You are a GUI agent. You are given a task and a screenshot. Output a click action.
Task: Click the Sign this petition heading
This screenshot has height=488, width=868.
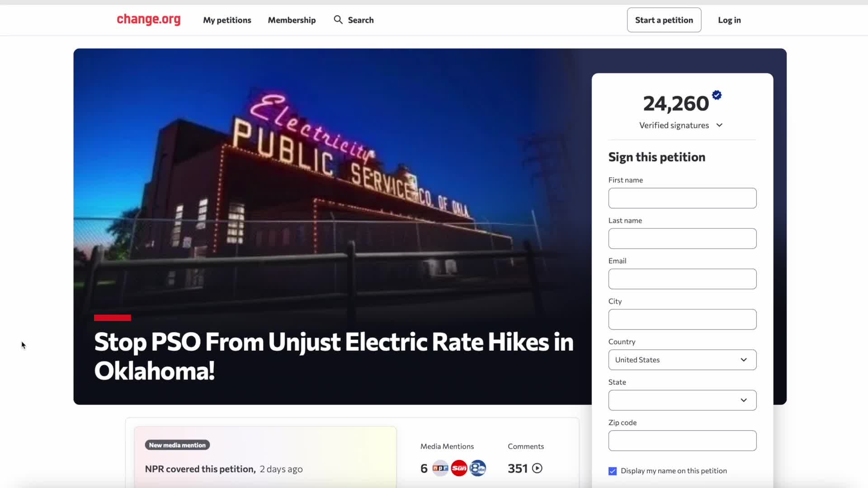(x=656, y=157)
